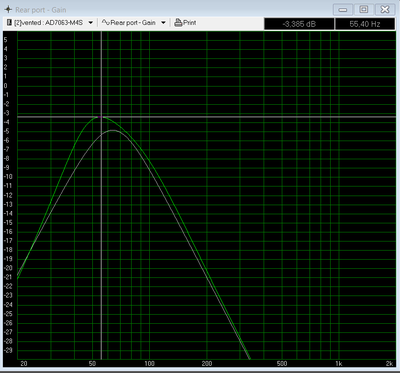Click the printer icon beside Print

[178, 23]
